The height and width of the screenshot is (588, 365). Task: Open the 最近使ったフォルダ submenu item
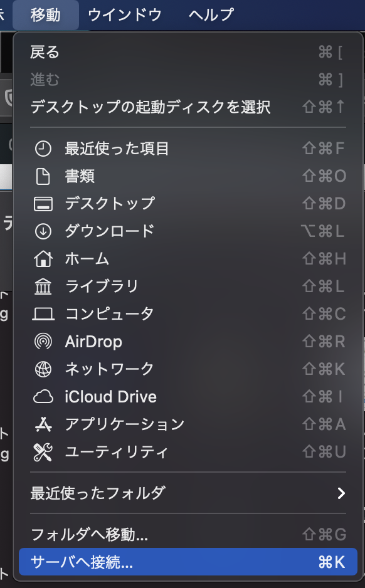[188, 493]
